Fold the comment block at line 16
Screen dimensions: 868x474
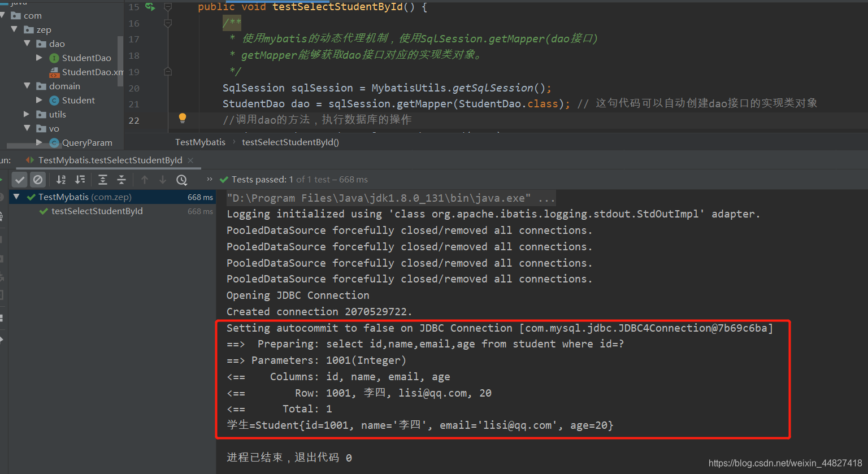168,23
